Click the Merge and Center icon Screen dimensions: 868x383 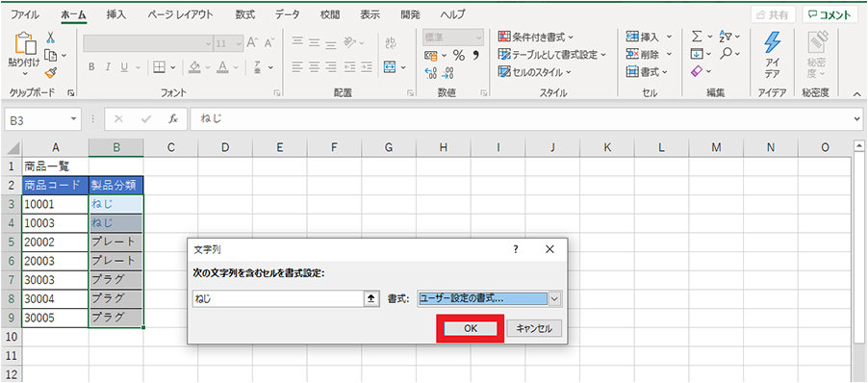point(390,67)
